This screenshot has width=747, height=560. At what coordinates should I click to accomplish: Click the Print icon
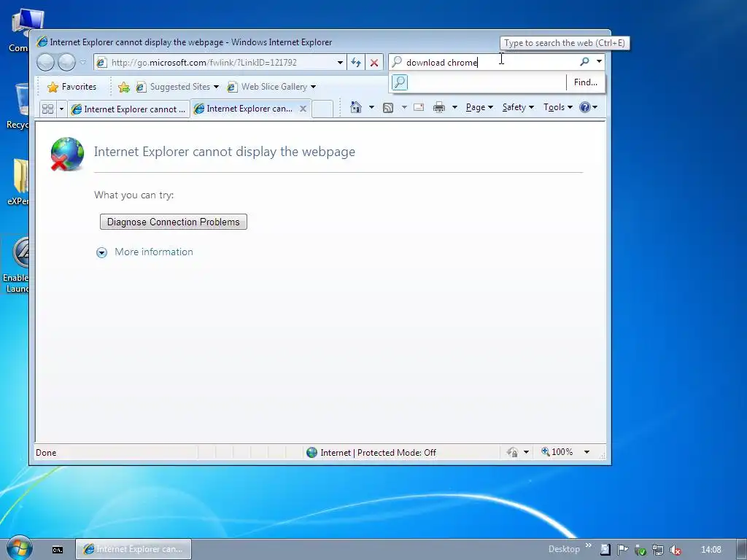[x=438, y=107]
